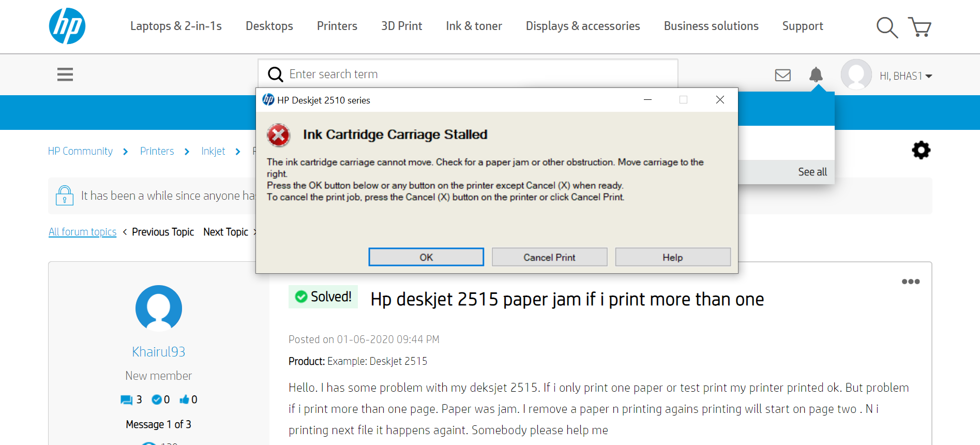
Task: Open the 3D Print menu
Action: [402, 26]
